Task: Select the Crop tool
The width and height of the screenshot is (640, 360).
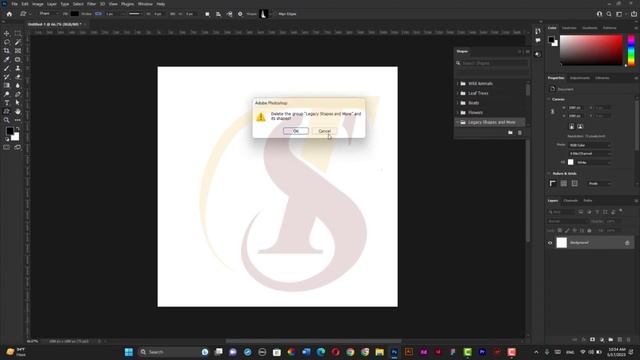Action: [7, 51]
